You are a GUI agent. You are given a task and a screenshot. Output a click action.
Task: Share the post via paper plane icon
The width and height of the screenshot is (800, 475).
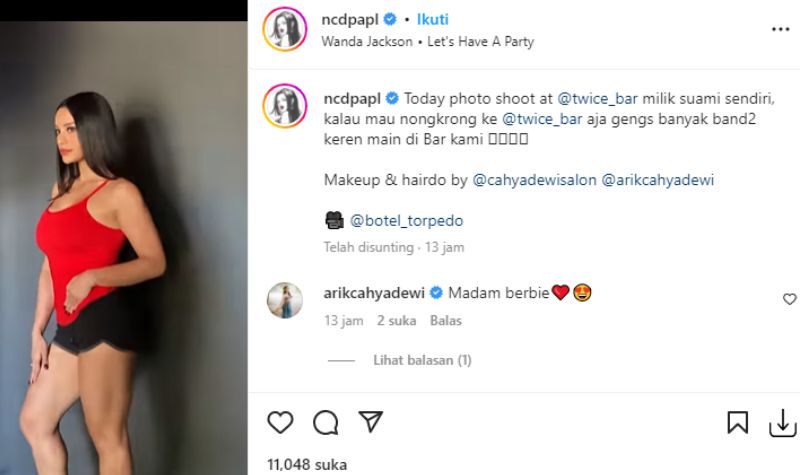click(x=370, y=423)
